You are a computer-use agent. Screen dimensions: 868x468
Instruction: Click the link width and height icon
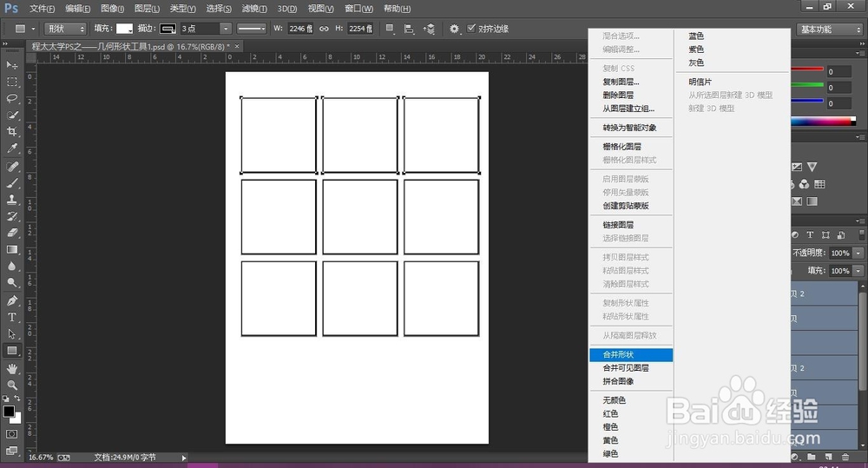pyautogui.click(x=324, y=29)
